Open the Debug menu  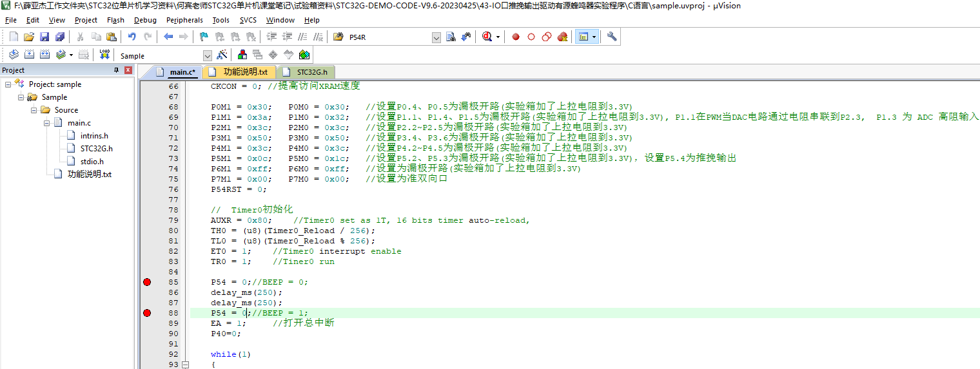coord(145,20)
